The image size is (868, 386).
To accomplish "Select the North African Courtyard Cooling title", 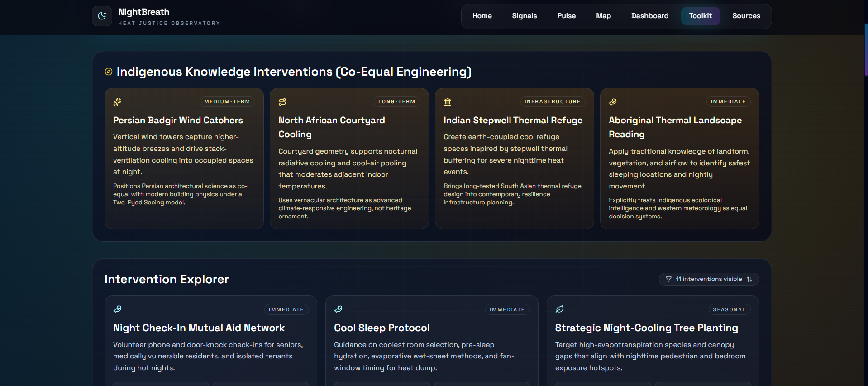I will [x=332, y=127].
